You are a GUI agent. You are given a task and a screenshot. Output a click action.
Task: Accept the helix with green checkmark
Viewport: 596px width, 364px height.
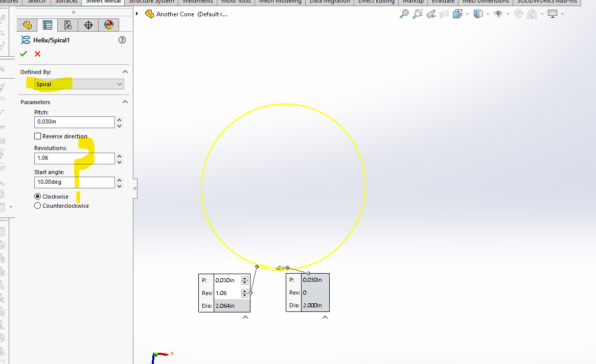24,54
